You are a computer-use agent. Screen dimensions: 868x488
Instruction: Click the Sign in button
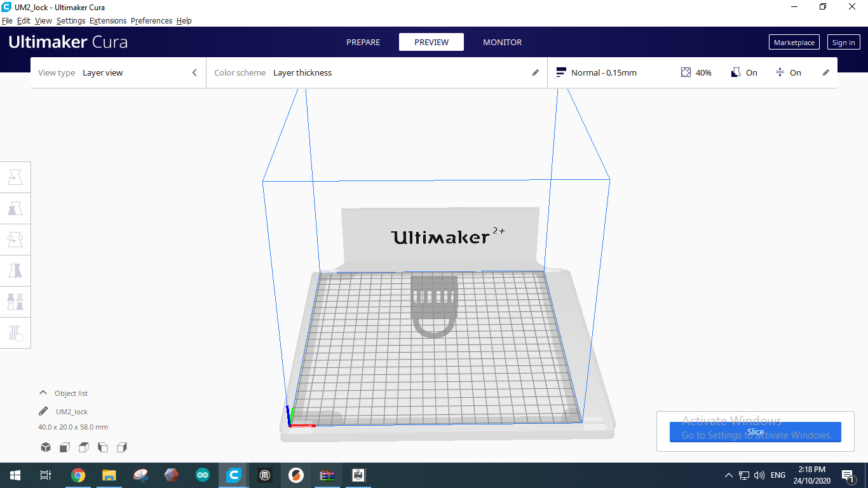(843, 43)
